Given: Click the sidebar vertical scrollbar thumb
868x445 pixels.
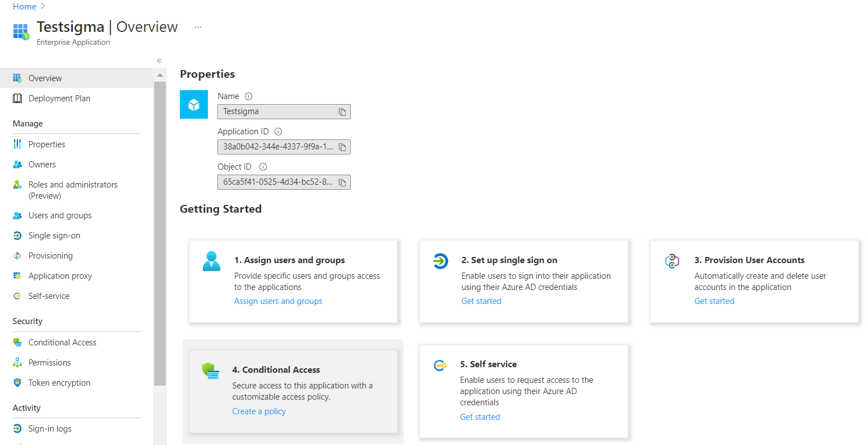Looking at the screenshot, I should pos(160,233).
